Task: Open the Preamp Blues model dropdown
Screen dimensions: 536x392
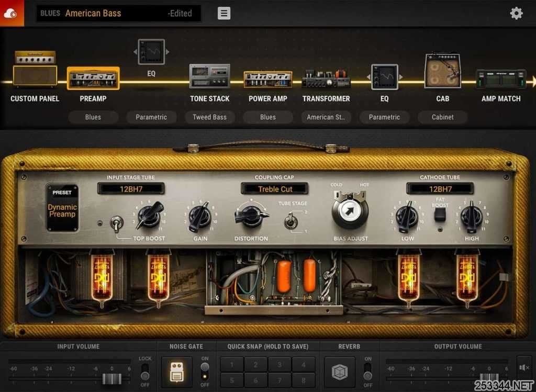Action: (93, 117)
